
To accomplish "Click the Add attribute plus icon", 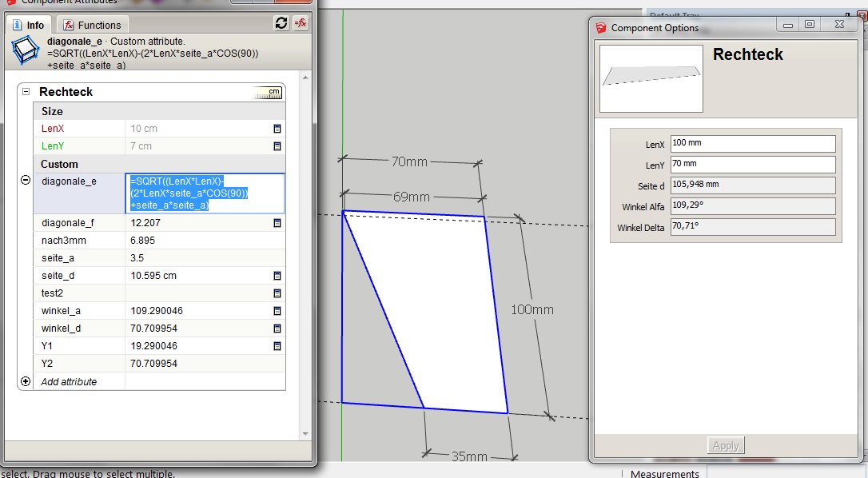I will (x=26, y=381).
